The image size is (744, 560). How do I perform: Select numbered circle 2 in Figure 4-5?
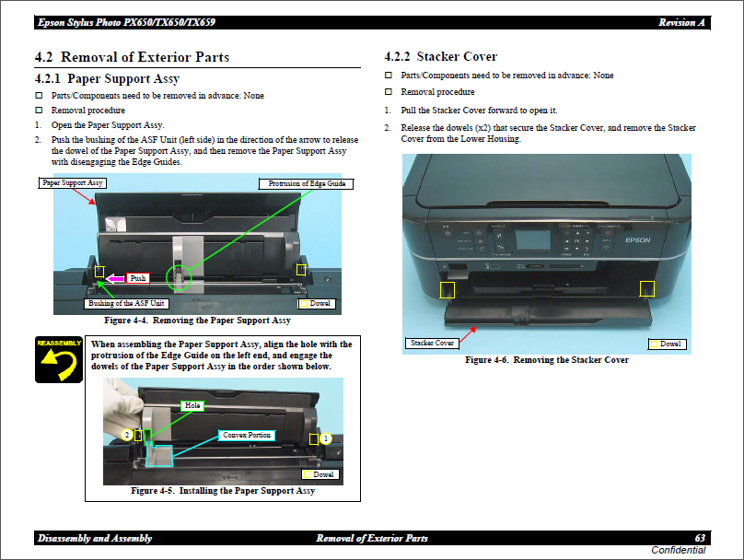click(126, 434)
